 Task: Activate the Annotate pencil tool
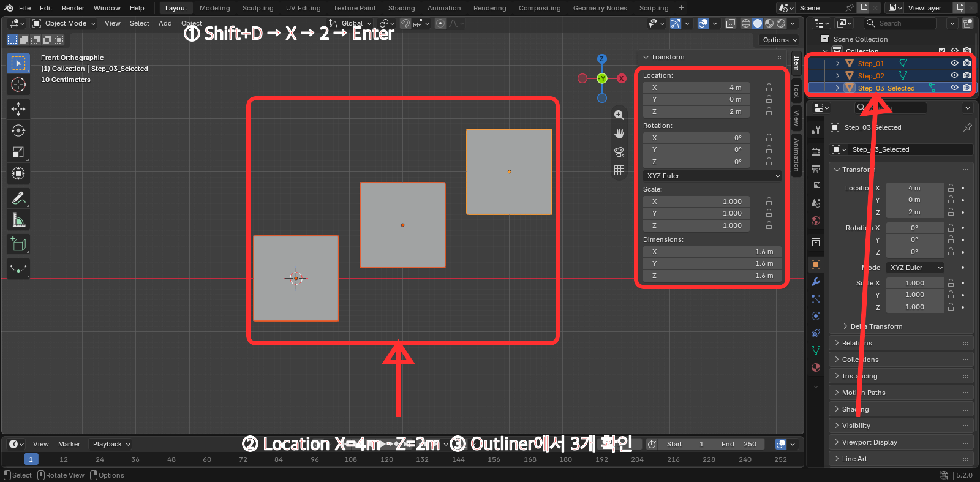coord(18,198)
